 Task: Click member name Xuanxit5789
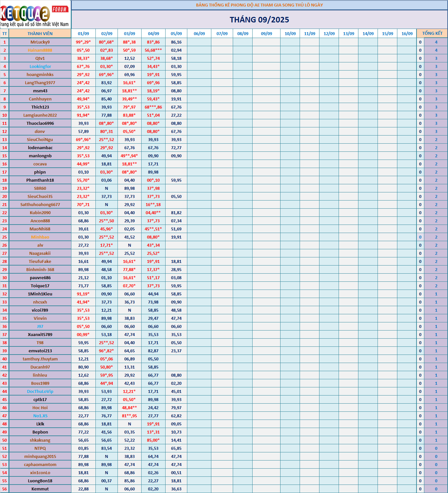pyautogui.click(x=40, y=334)
